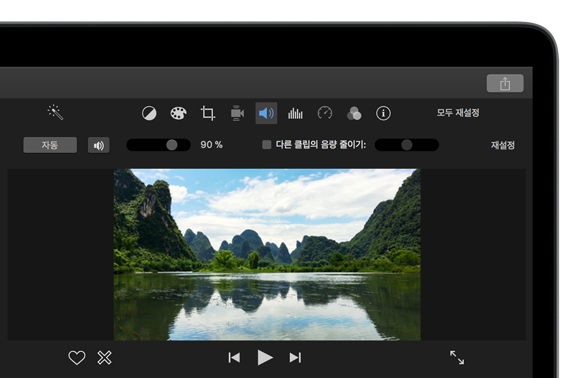The width and height of the screenshot is (588, 378).
Task: Select the volume adjustment icon
Action: pos(266,113)
